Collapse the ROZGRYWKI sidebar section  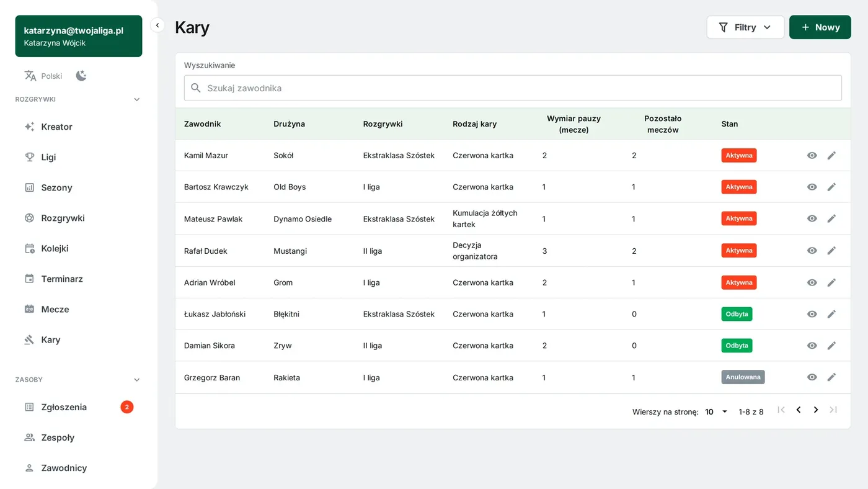coord(137,99)
